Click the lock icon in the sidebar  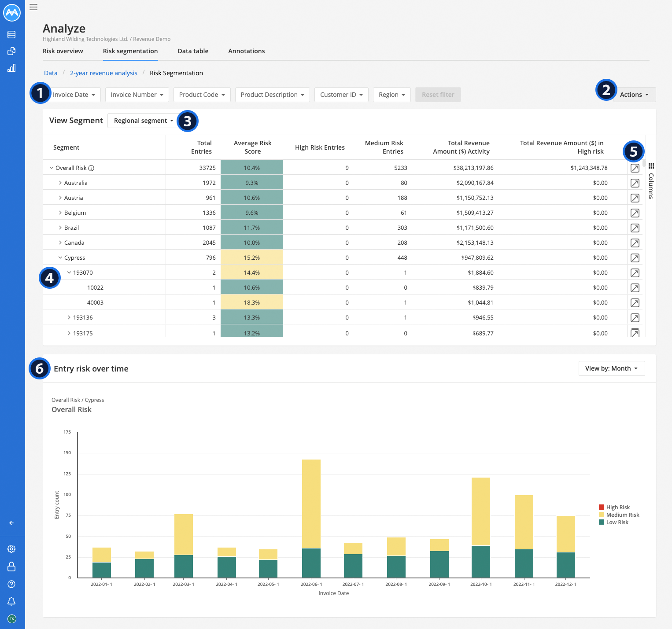(12, 567)
